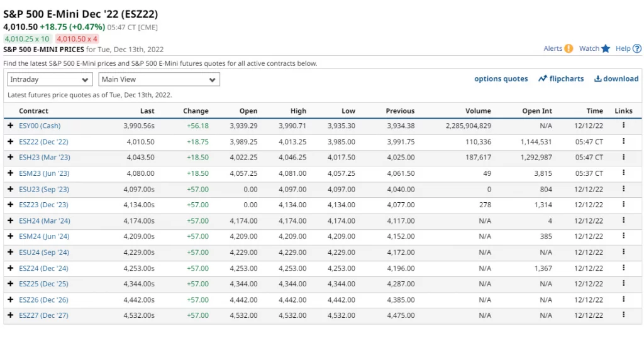Expand the ESU23 (Sep '23) row plus sign
Image resolution: width=644 pixels, height=341 pixels.
[x=10, y=189]
